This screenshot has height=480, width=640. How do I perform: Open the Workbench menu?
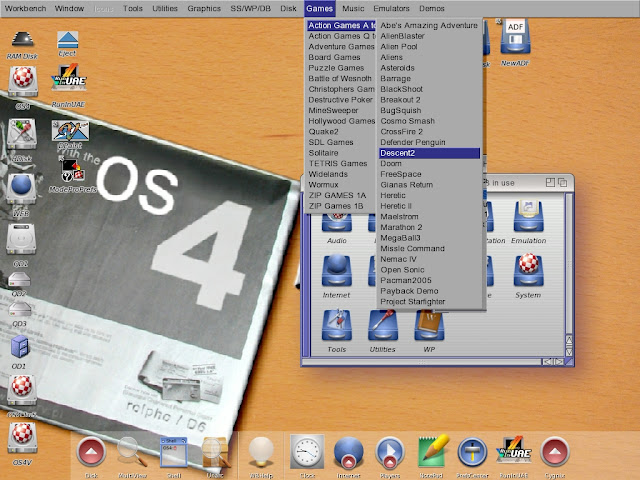[x=26, y=8]
